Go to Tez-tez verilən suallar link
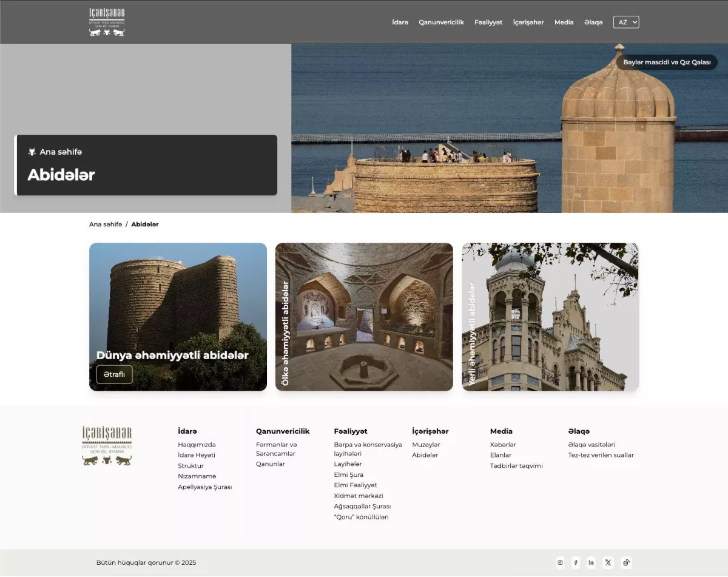The width and height of the screenshot is (728, 577). 601,455
